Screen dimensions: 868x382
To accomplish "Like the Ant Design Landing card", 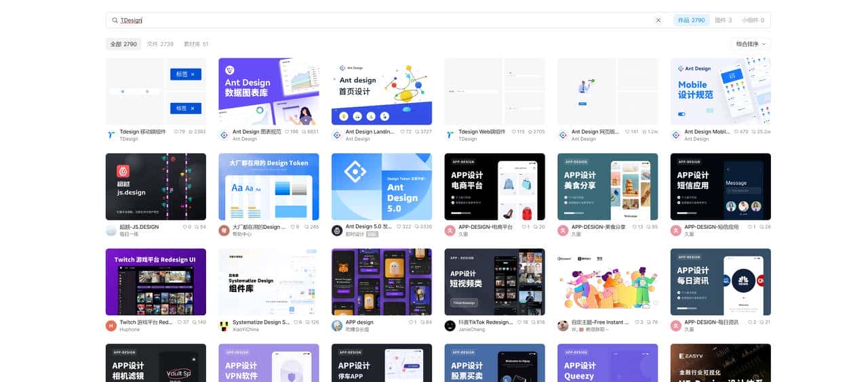I will click(406, 131).
